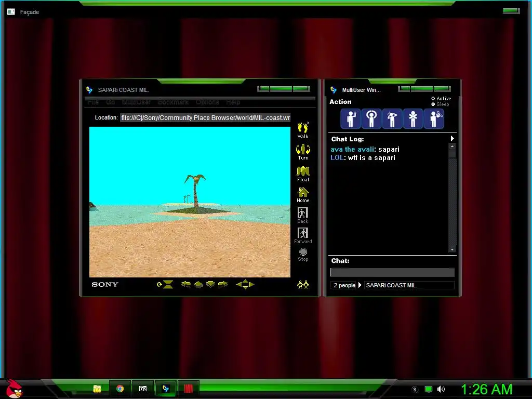
Task: Click the SAPARi COAST window title icon
Action: (89, 90)
